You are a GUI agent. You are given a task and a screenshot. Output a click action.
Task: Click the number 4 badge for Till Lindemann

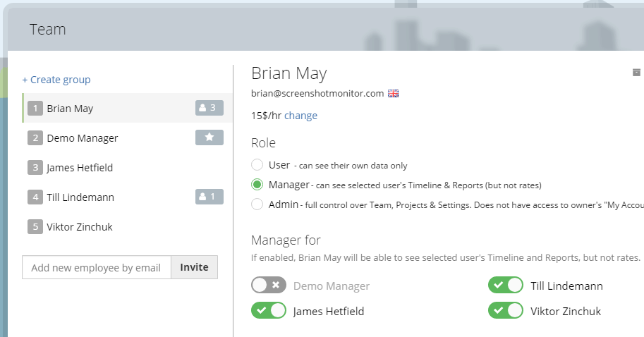tap(35, 197)
